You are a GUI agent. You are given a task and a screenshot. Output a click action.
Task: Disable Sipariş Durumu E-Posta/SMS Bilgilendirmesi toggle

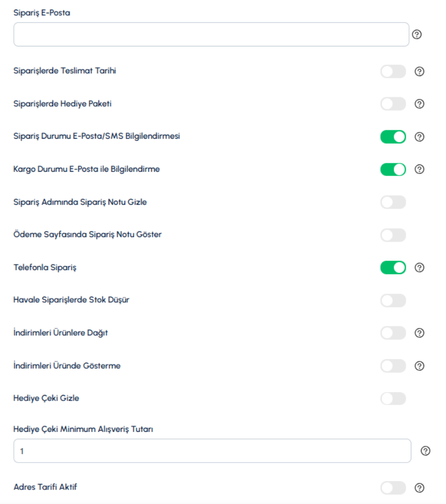393,137
